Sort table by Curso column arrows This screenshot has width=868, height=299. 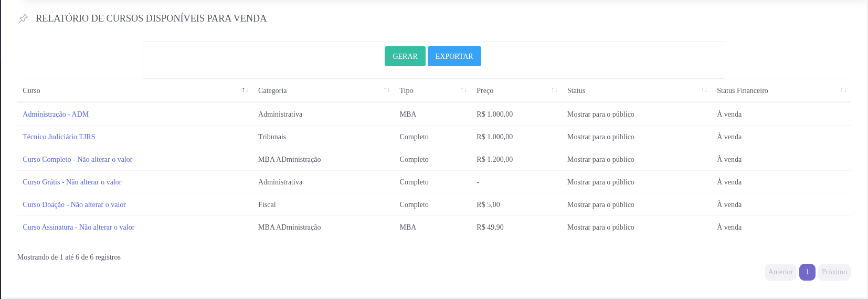245,90
